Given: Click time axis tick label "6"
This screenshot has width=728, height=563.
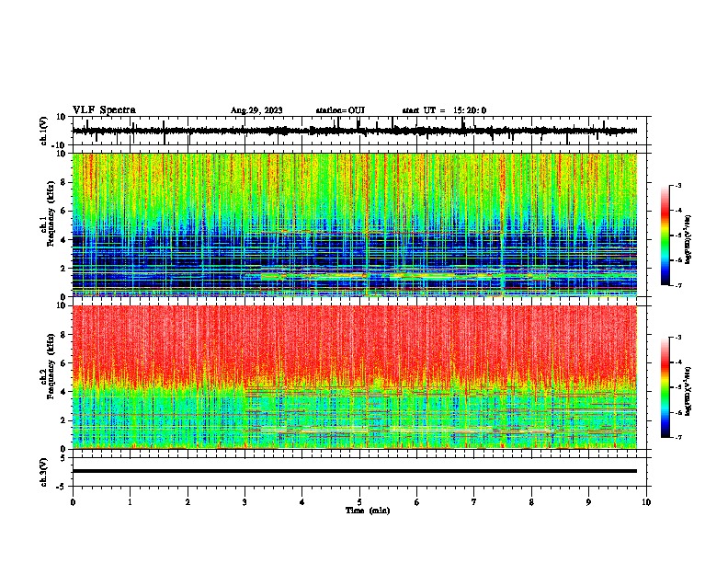Looking at the screenshot, I should click(416, 501).
